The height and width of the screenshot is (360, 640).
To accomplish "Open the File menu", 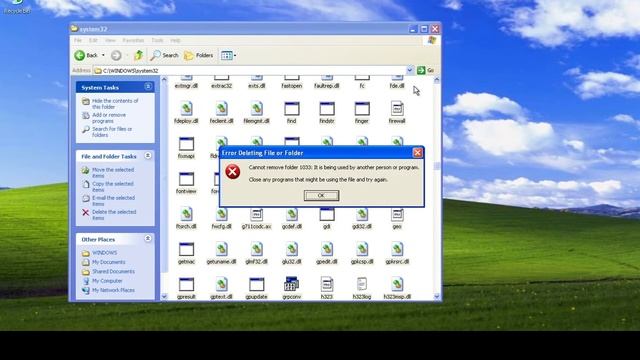I will (x=78, y=40).
